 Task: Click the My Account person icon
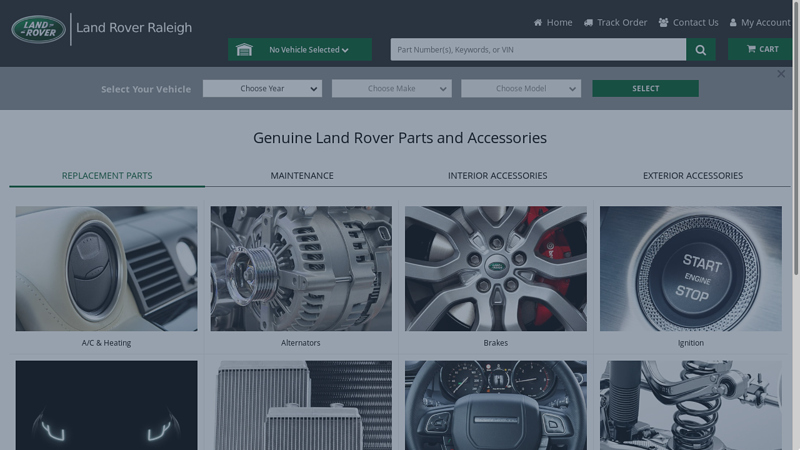[733, 22]
